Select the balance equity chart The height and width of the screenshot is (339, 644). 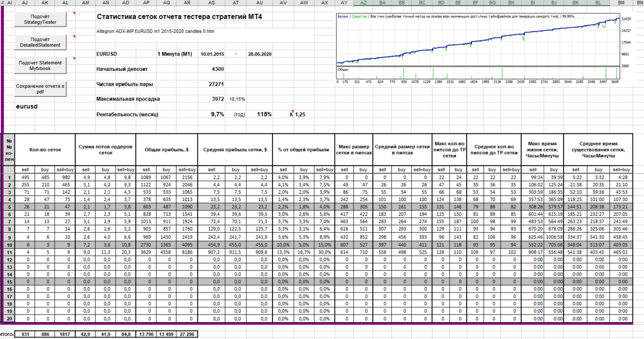pyautogui.click(x=478, y=48)
